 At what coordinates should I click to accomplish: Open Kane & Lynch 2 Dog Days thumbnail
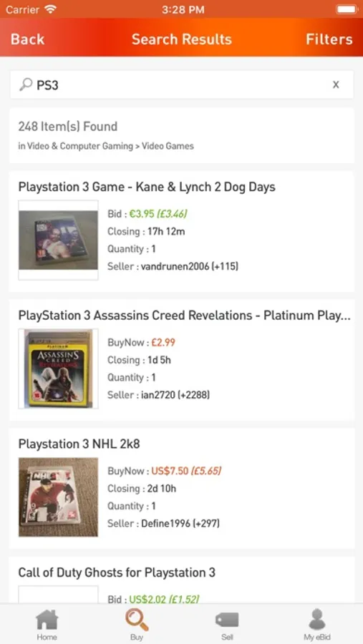pos(59,240)
